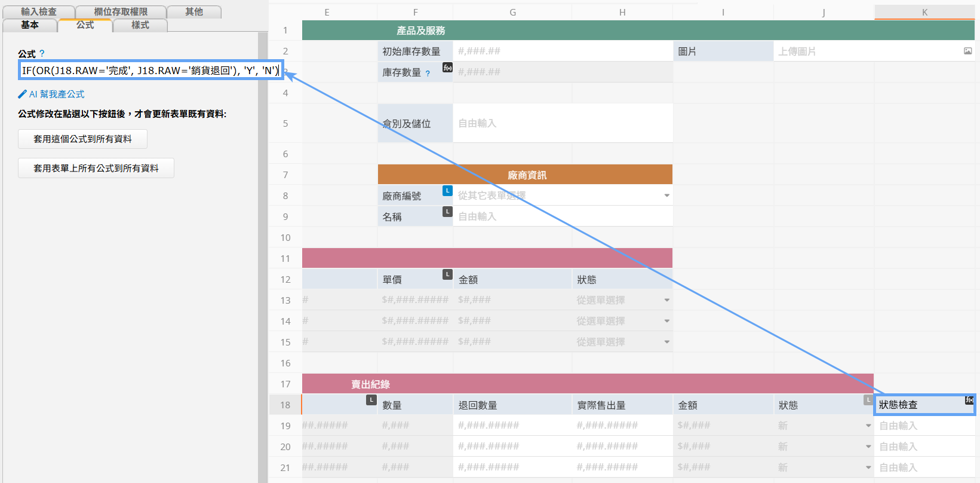Click the help icon next to 庫存數量 label
This screenshot has width=980, height=483.
point(428,74)
